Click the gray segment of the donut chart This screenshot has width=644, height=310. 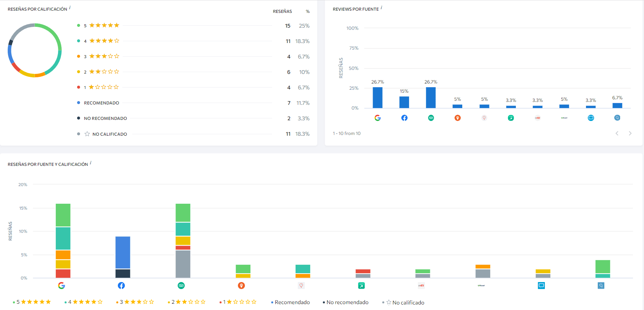21,29
